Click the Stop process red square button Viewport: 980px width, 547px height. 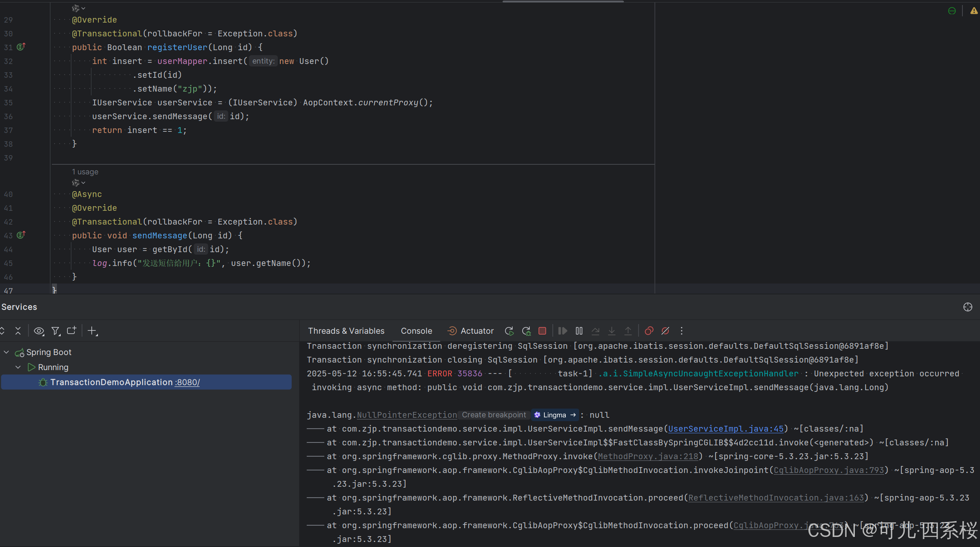click(542, 331)
